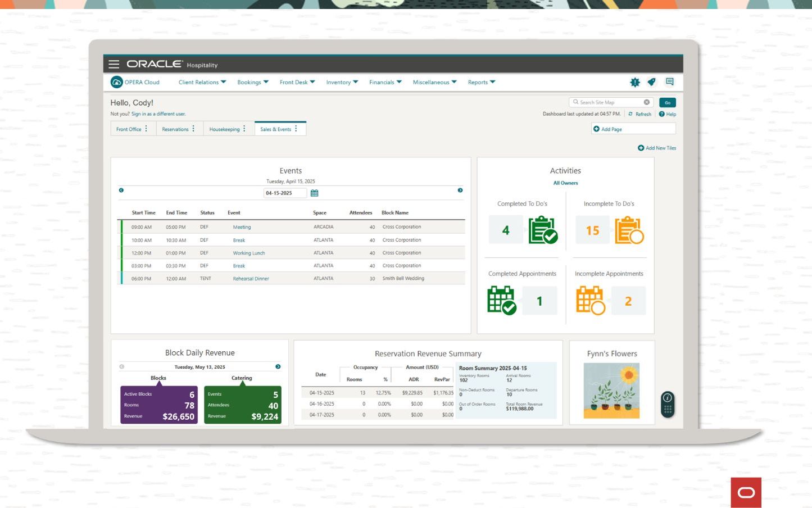
Task: Switch to the Front Office tab
Action: click(129, 129)
